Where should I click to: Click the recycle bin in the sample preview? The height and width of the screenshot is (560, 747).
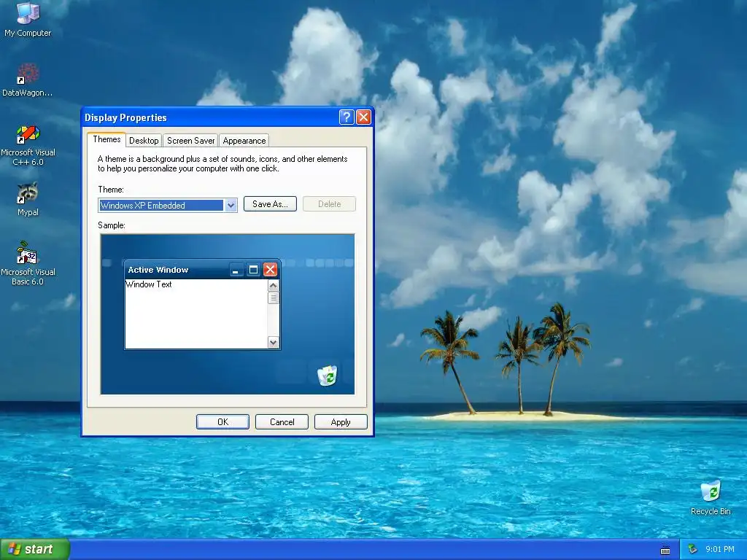coord(328,376)
